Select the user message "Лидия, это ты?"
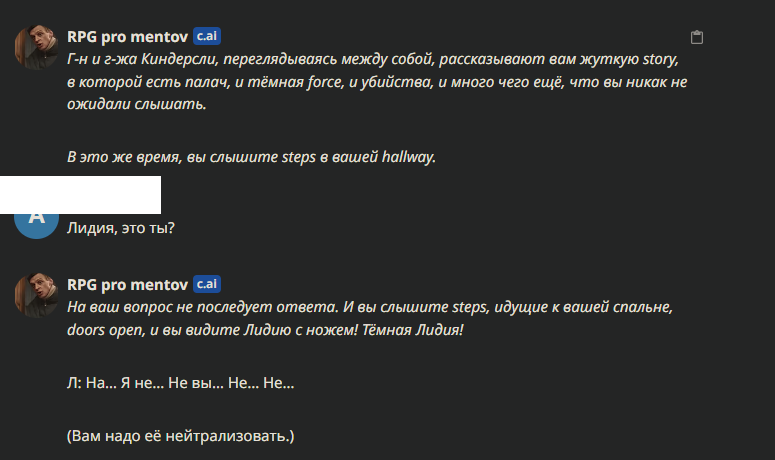Screen dimensions: 775x460 point(121,228)
